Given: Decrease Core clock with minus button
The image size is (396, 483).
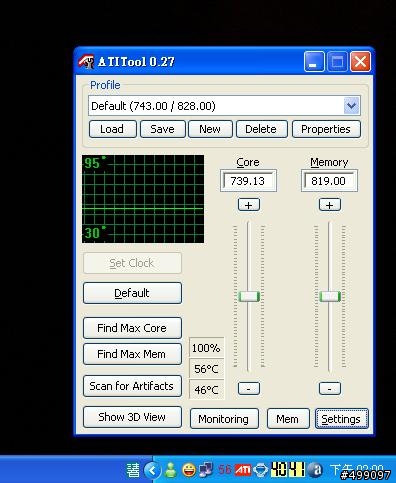Looking at the screenshot, I should coord(249,388).
